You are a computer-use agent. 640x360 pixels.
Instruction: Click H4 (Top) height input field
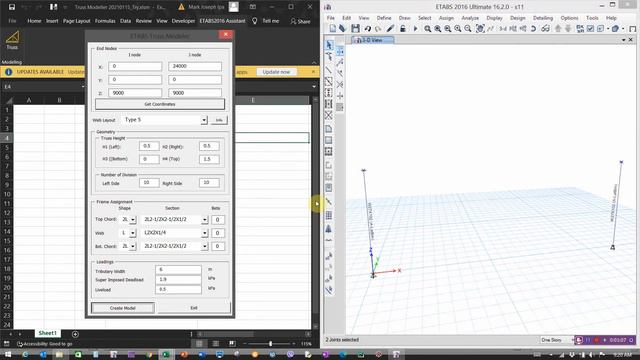(209, 159)
